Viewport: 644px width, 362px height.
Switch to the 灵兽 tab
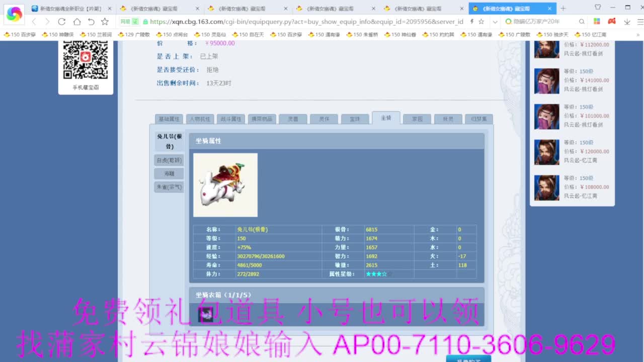pyautogui.click(x=293, y=119)
